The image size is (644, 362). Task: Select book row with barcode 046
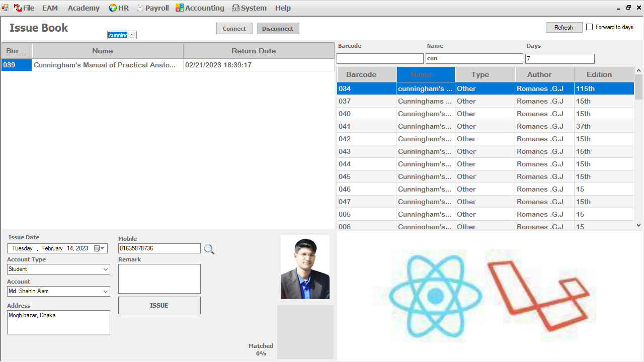486,189
